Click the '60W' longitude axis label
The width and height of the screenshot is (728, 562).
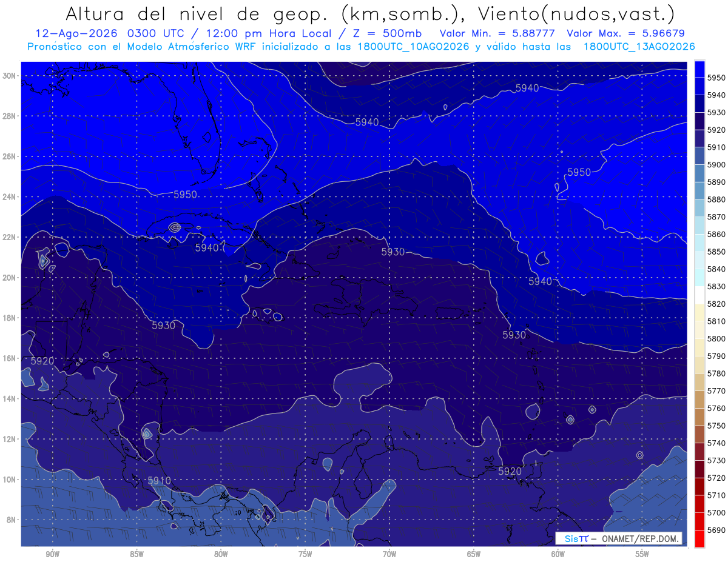[x=558, y=554]
